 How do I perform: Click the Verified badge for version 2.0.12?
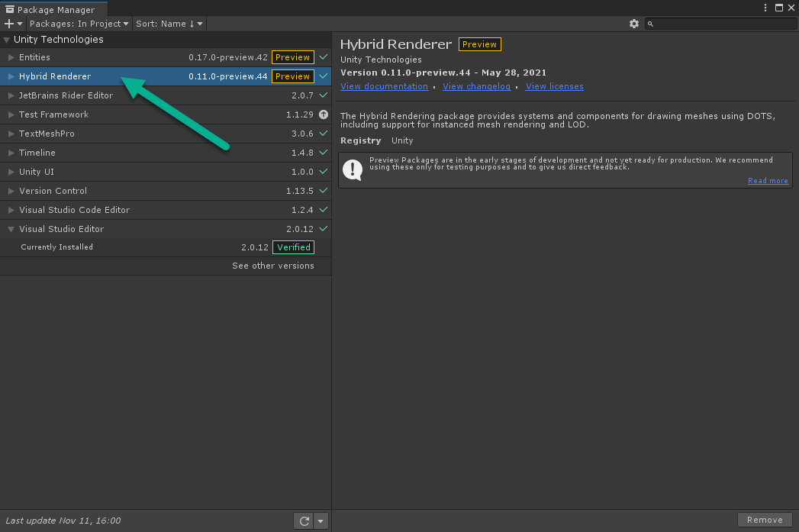pos(294,247)
